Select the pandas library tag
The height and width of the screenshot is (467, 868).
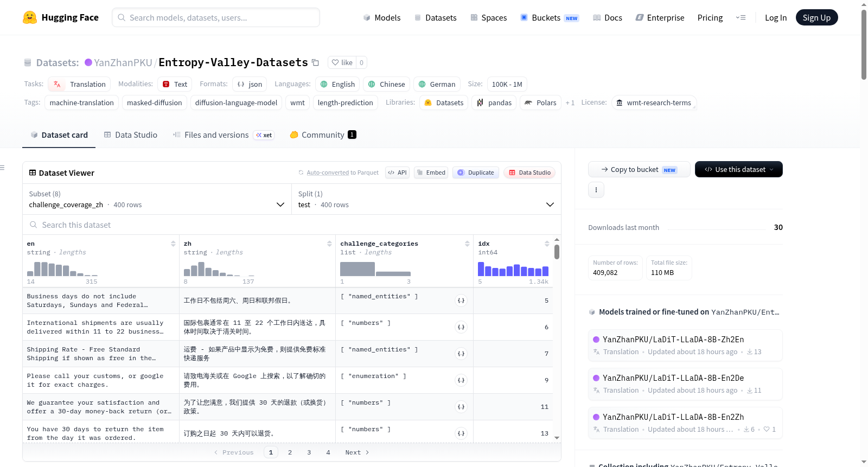(x=494, y=103)
